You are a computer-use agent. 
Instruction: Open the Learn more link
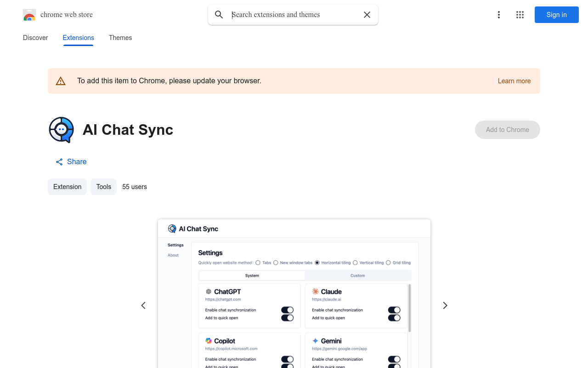click(514, 81)
